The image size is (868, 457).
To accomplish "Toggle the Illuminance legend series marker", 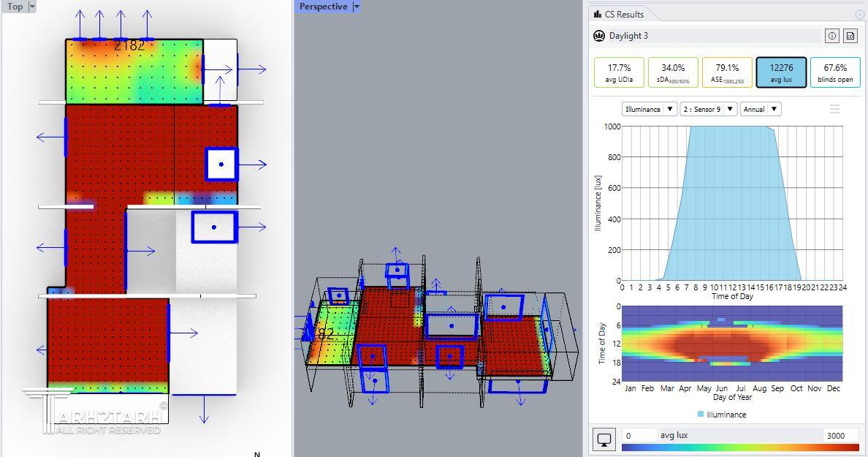I will [x=701, y=415].
